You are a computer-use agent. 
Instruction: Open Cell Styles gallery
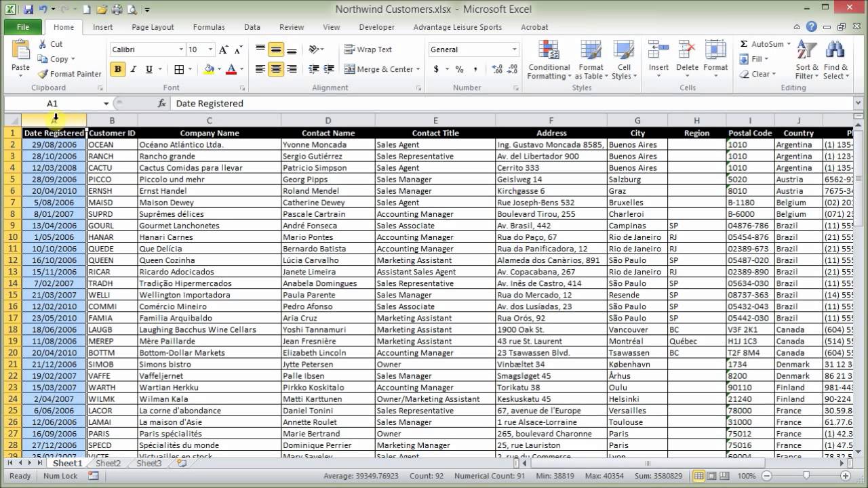click(624, 60)
